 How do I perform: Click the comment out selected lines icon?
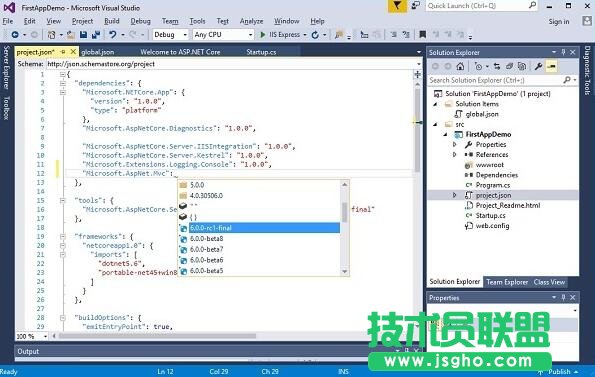tap(394, 35)
